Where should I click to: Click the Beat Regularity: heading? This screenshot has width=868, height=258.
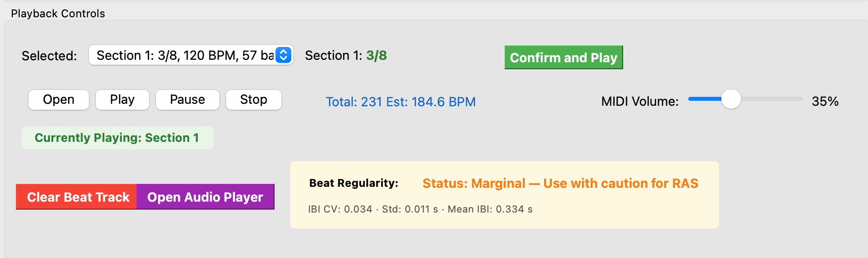tap(354, 183)
